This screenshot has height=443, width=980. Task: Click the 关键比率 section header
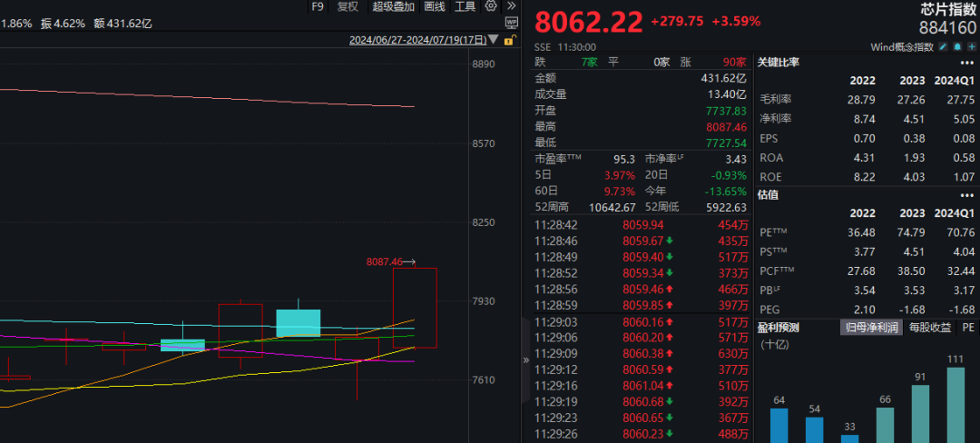point(779,63)
